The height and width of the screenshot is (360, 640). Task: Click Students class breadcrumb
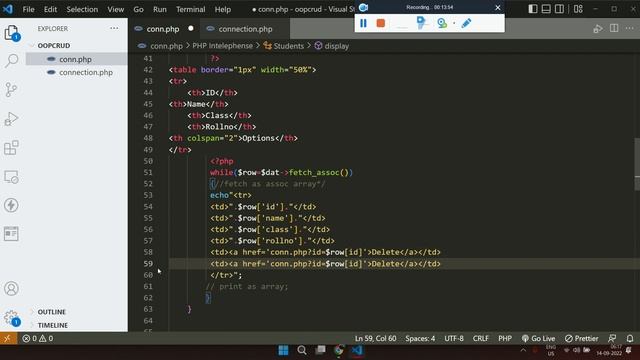pyautogui.click(x=284, y=46)
